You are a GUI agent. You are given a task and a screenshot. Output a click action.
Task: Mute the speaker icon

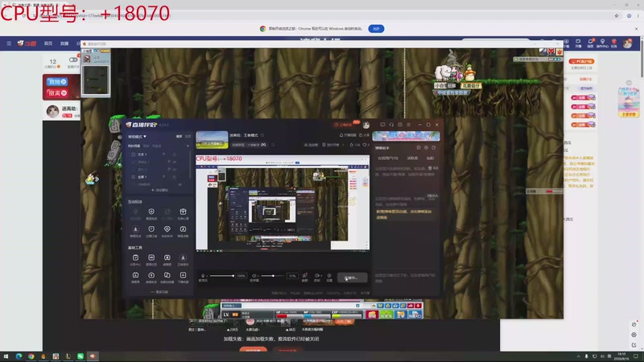[x=254, y=276]
